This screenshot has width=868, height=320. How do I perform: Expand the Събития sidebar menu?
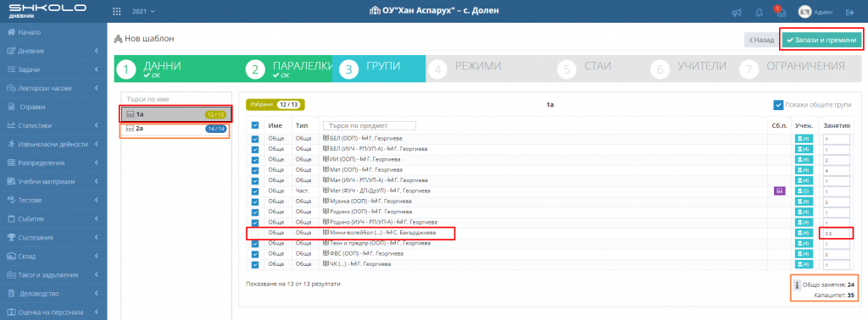point(53,219)
